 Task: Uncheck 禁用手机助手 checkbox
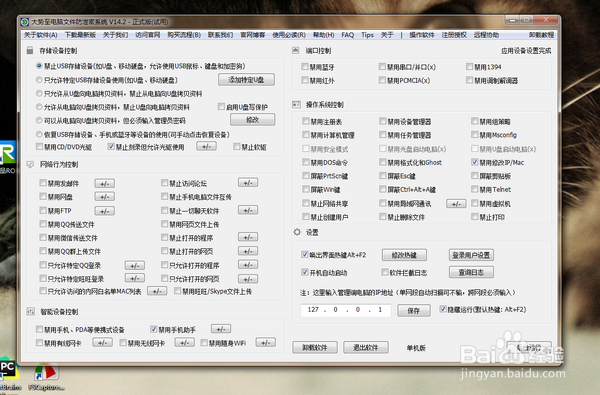click(153, 329)
